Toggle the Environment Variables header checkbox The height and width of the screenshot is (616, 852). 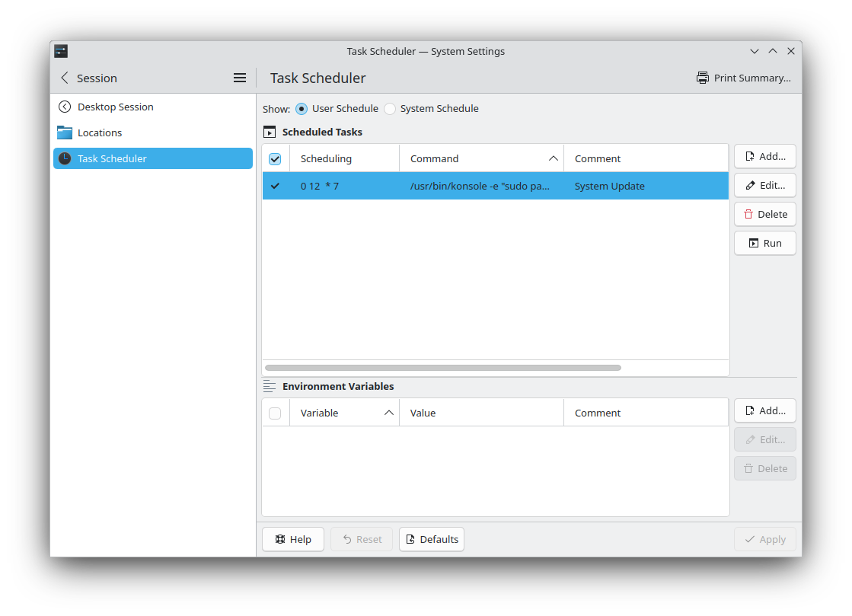pyautogui.click(x=275, y=413)
